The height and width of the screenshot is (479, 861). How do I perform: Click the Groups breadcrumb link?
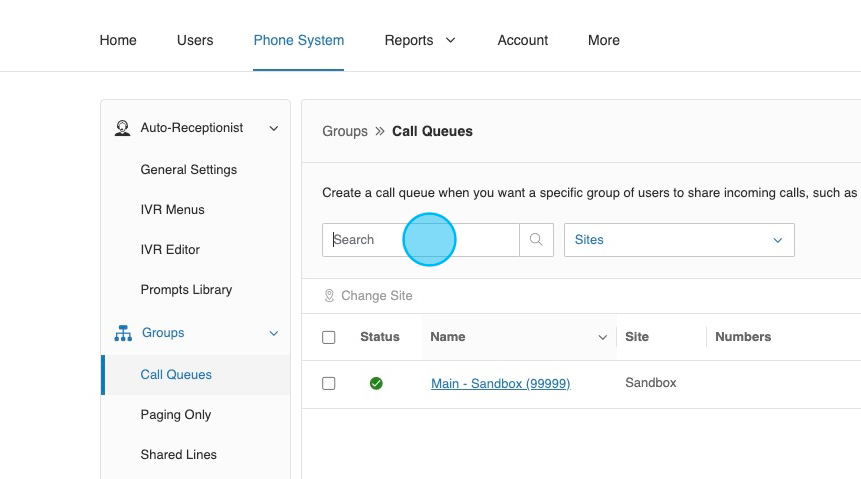pyautogui.click(x=345, y=131)
